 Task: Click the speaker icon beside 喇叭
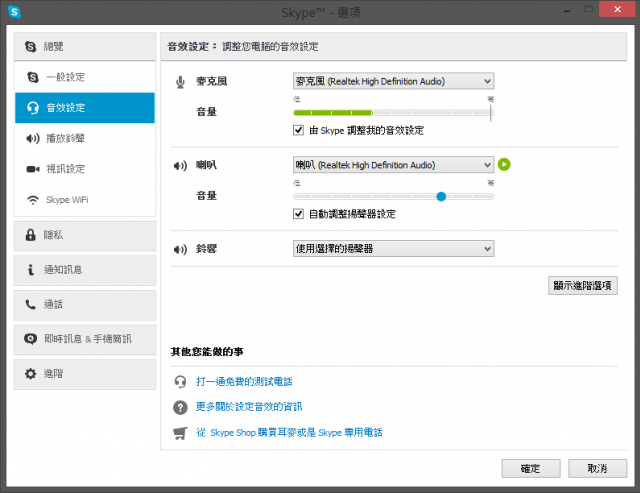point(180,165)
